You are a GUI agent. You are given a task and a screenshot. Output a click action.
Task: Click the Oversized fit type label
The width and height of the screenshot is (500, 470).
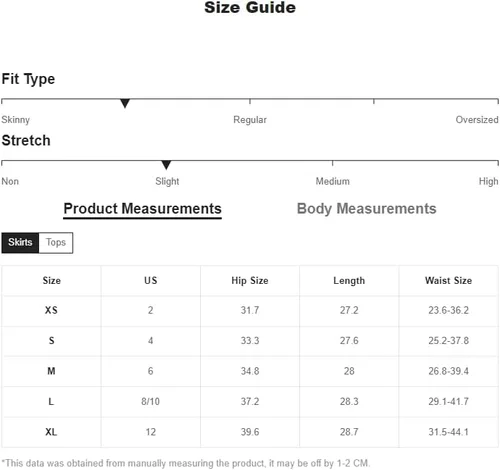(477, 120)
